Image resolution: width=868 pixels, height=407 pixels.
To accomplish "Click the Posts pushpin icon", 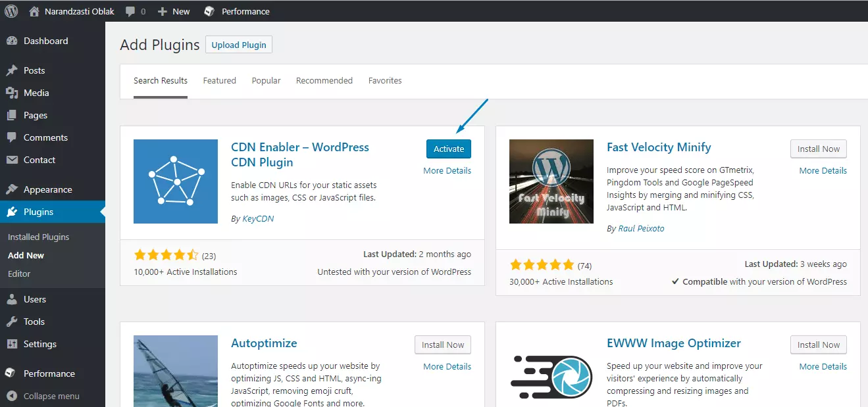I will pos(12,70).
